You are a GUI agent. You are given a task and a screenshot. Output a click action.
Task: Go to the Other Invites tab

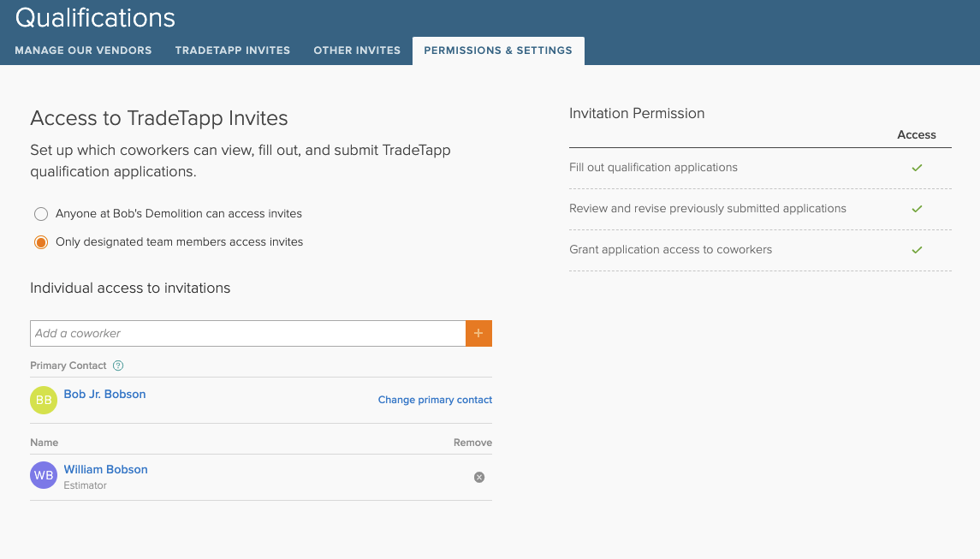(x=357, y=51)
